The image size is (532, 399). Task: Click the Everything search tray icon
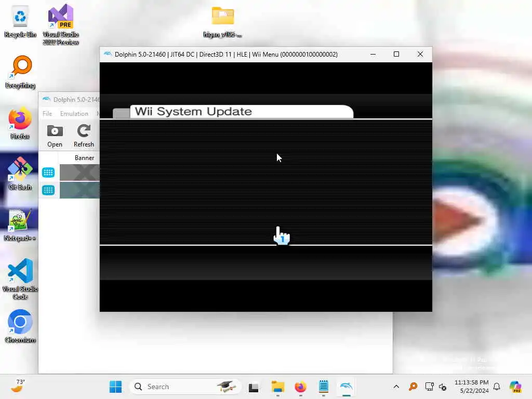click(x=413, y=387)
